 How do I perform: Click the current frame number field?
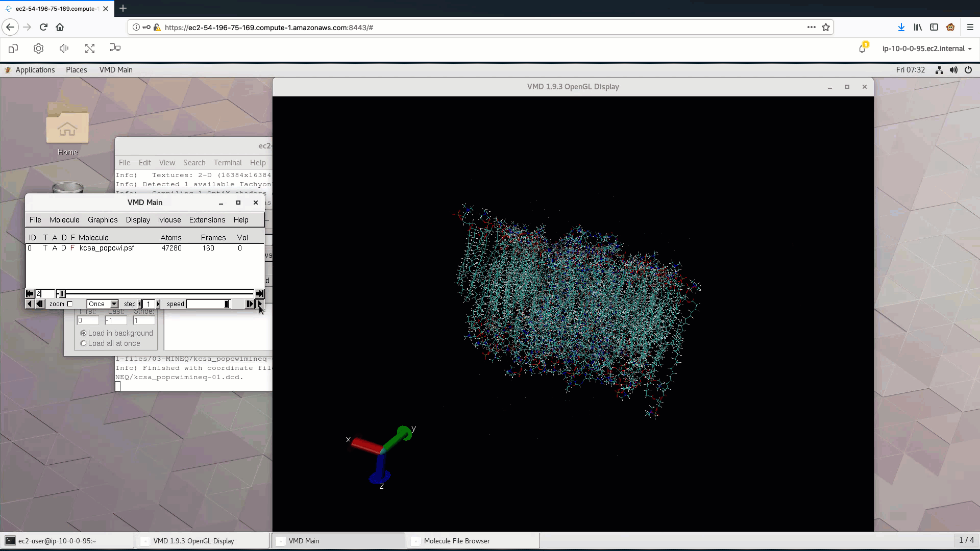tap(45, 294)
